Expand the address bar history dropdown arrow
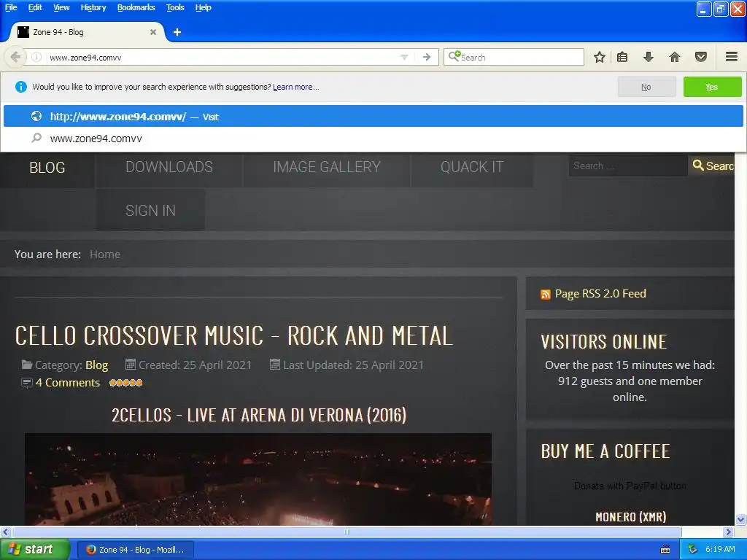 tap(404, 57)
